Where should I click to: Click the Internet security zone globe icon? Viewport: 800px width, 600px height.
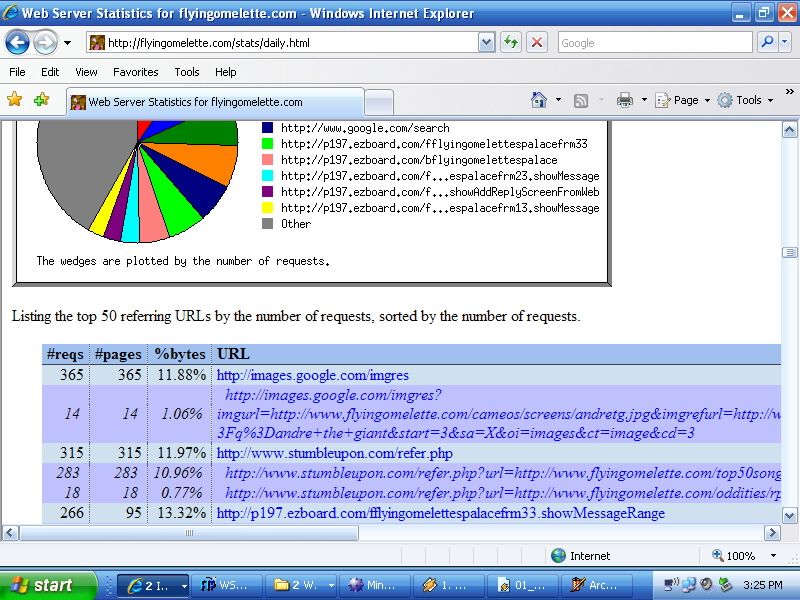click(558, 555)
